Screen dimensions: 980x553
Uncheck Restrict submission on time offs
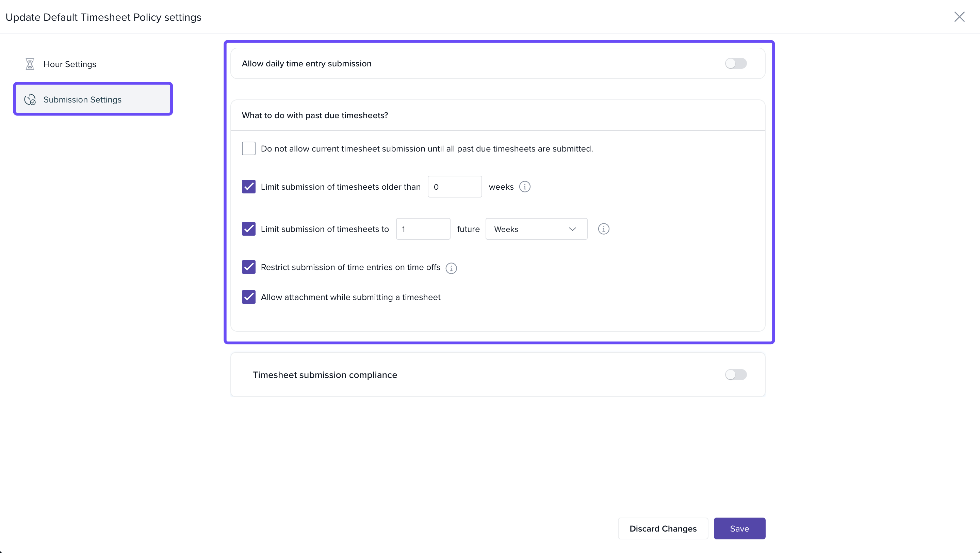(x=249, y=267)
